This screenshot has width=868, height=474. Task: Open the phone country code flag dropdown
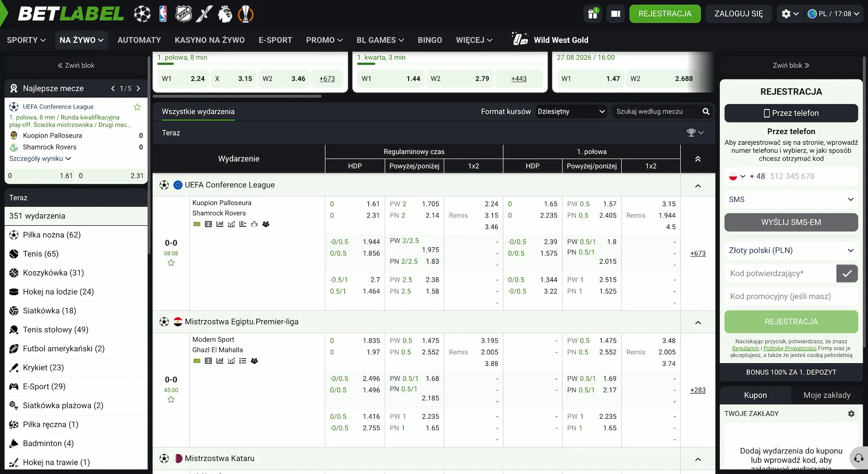point(736,176)
